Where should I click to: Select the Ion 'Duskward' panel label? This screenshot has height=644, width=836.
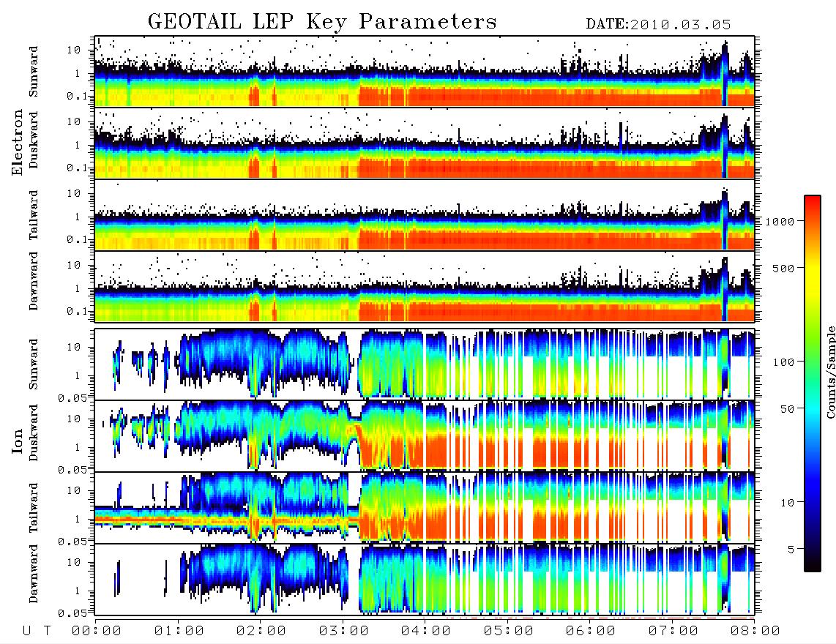point(34,433)
